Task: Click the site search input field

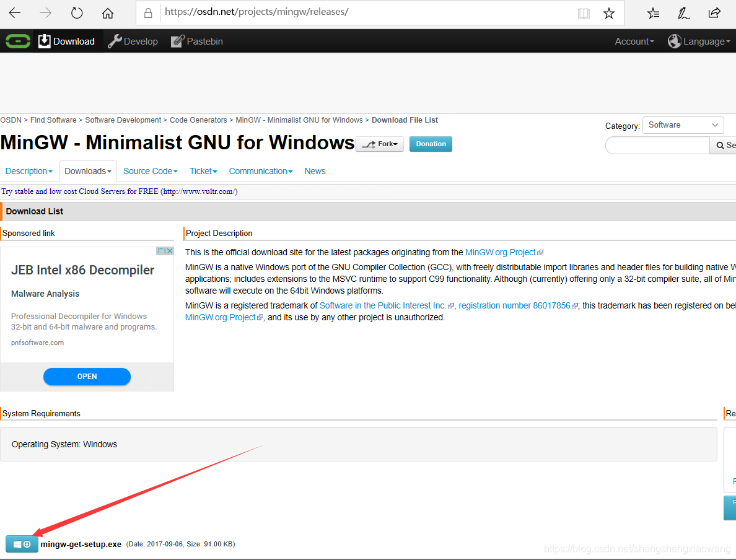Action: pyautogui.click(x=657, y=146)
